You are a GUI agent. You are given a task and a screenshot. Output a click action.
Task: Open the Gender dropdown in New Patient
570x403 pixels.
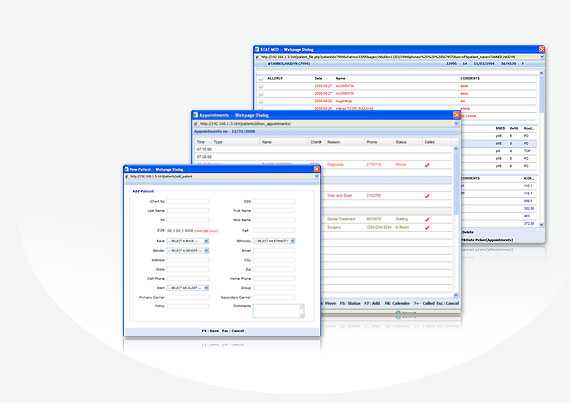(188, 251)
